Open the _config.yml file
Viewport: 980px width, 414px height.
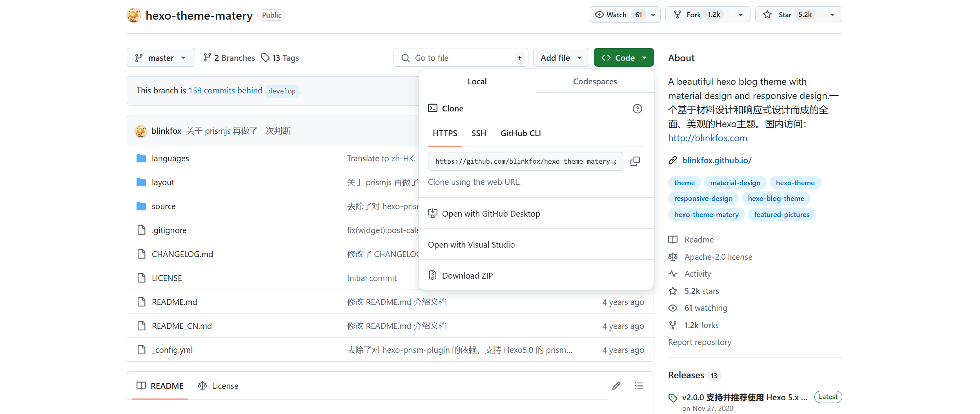coord(172,350)
